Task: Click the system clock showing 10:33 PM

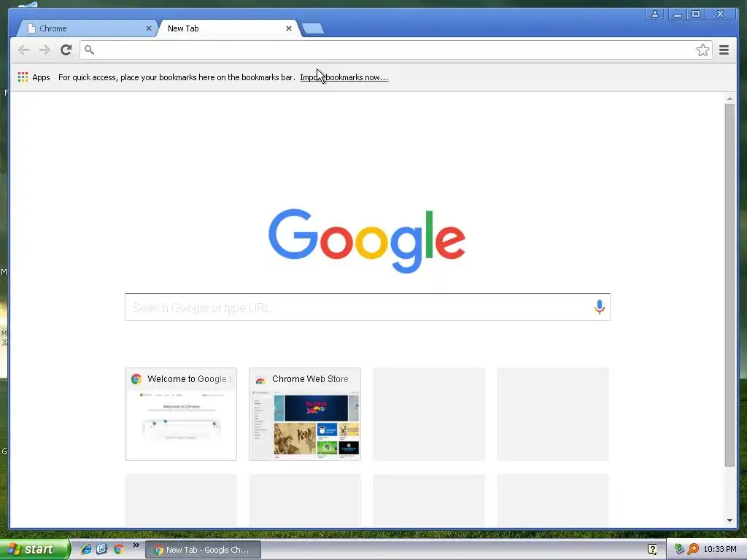Action: click(x=720, y=549)
